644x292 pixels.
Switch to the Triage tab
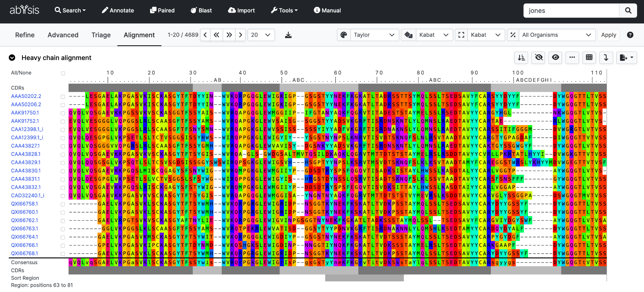click(101, 35)
